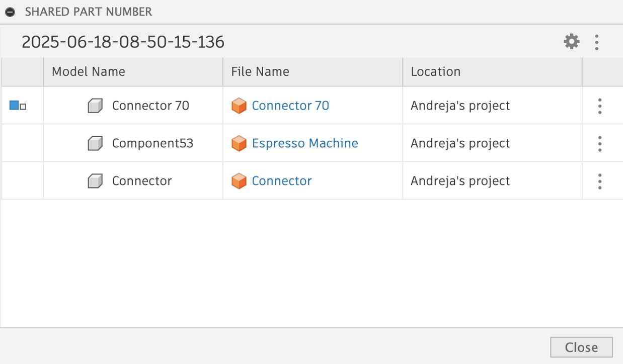
Task: Open the Espresso Machine file link
Action: click(x=305, y=143)
